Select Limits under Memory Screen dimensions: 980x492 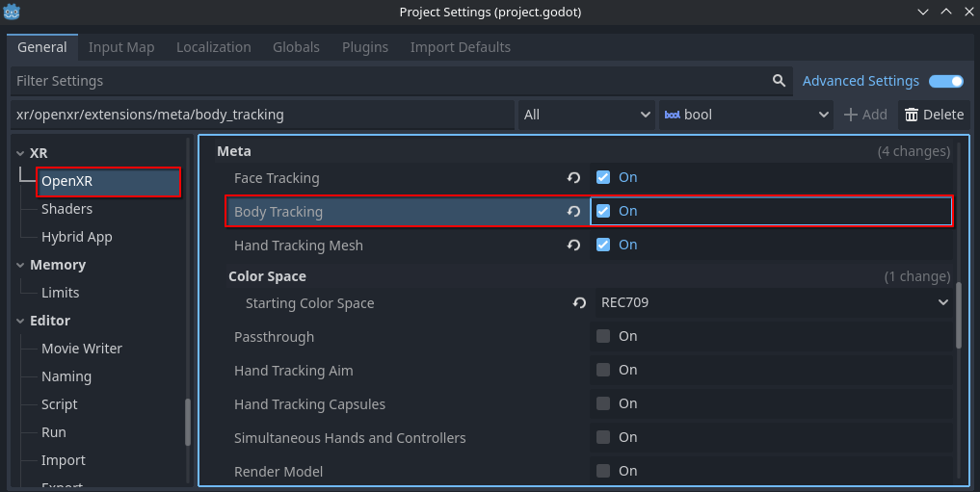click(60, 293)
